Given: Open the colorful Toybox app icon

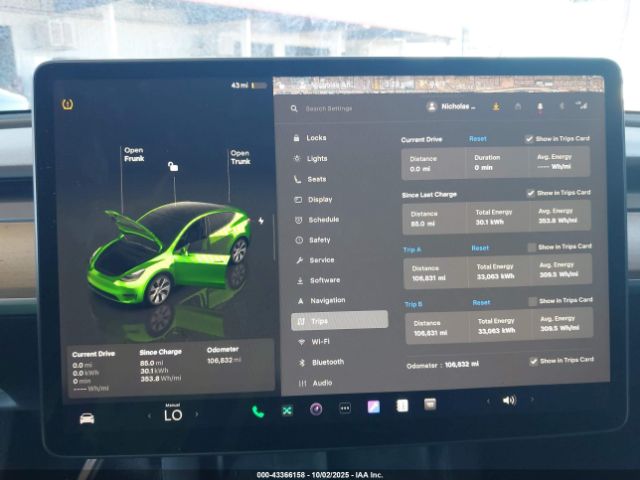Looking at the screenshot, I should [373, 407].
